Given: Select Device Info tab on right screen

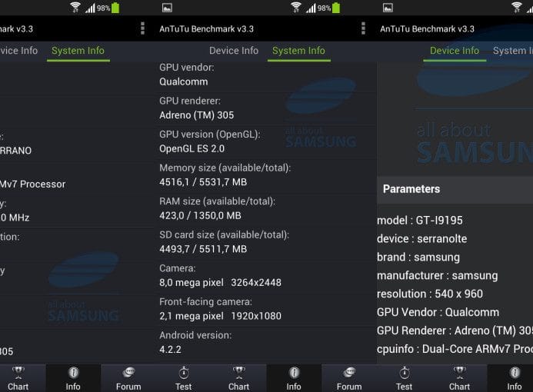Looking at the screenshot, I should (455, 51).
